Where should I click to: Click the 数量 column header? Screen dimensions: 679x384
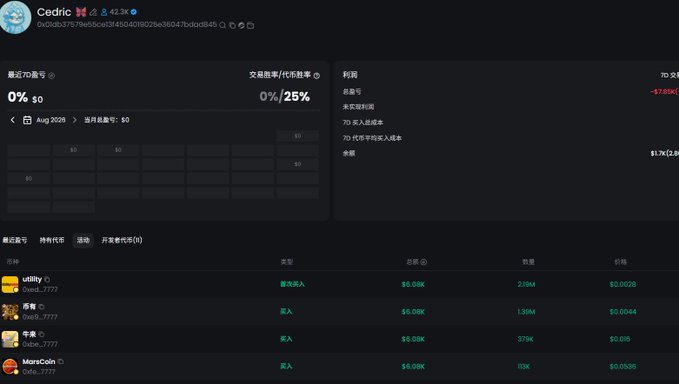[528, 262]
